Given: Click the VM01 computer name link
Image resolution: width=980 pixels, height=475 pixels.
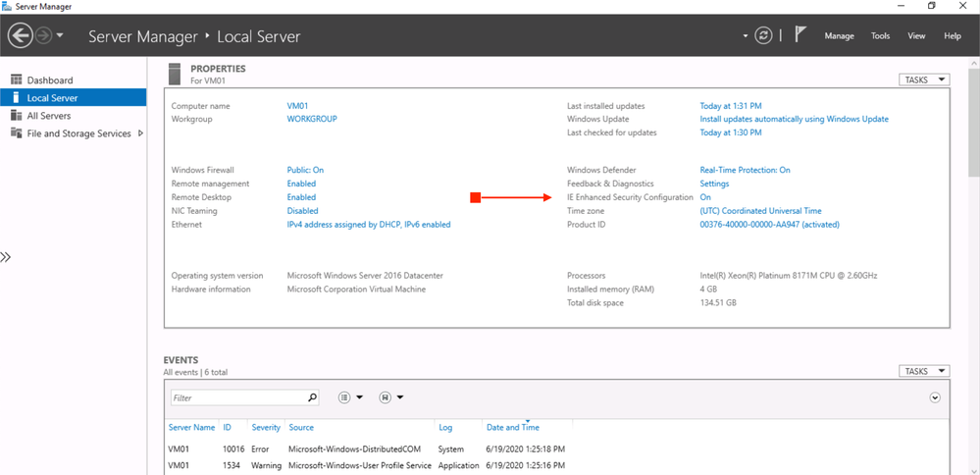Looking at the screenshot, I should point(297,106).
